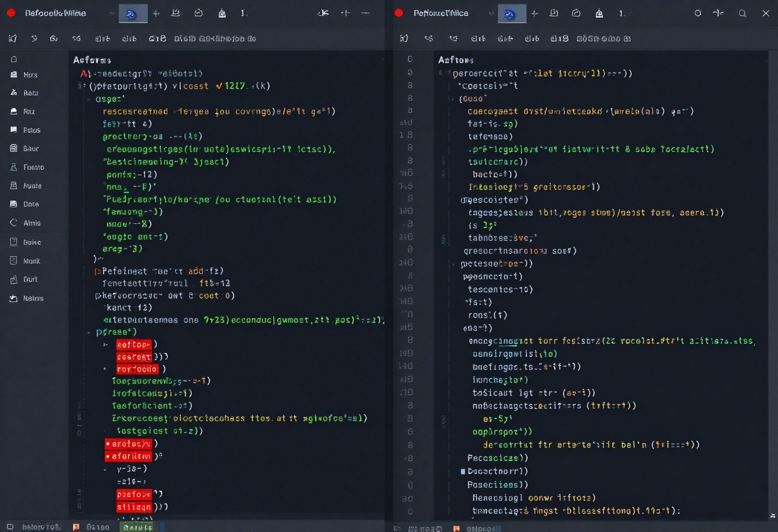Click the bracket icon starting the left window's second toolbar row
The image size is (778, 532).
[12, 38]
